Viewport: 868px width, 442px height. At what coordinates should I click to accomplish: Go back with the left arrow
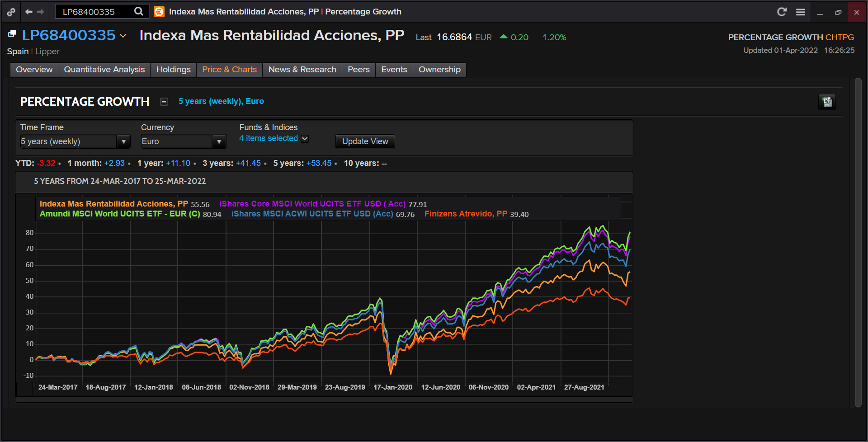point(29,12)
